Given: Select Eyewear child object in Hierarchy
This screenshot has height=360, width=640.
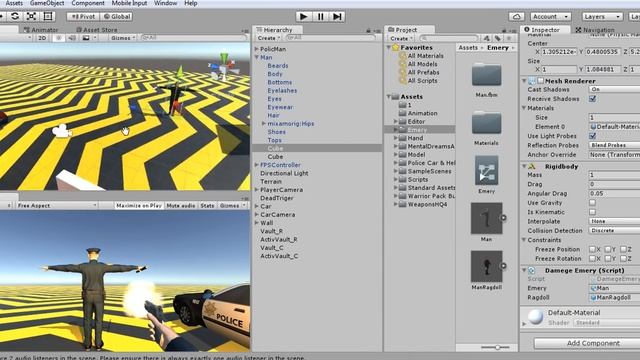Looking at the screenshot, I should point(280,107).
